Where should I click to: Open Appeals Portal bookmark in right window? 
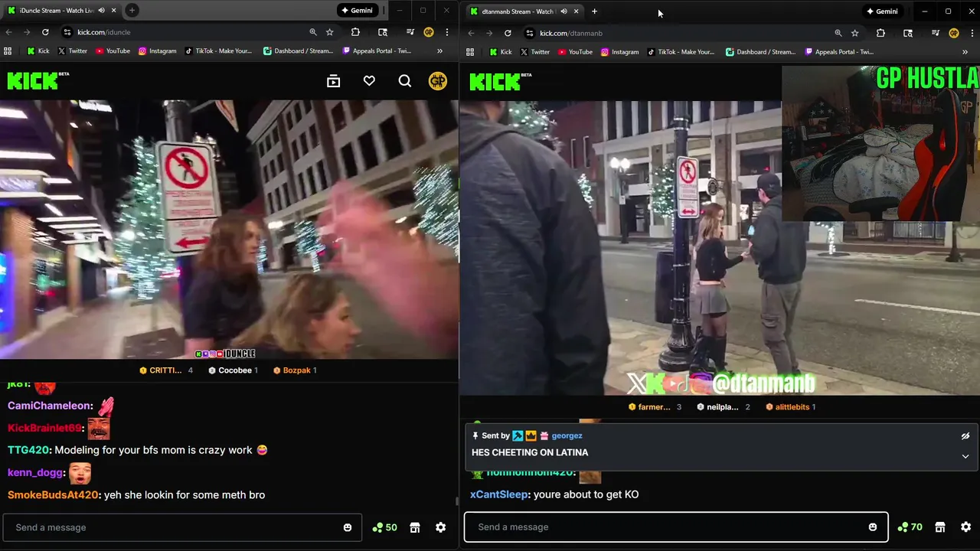(x=839, y=52)
